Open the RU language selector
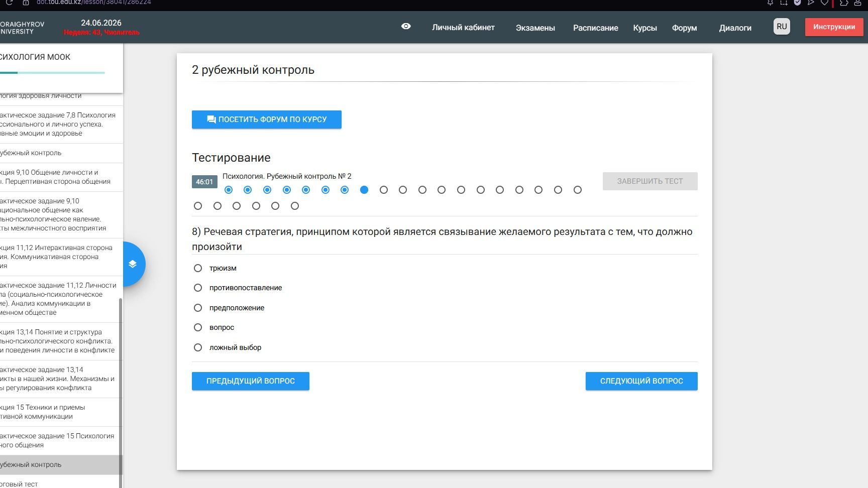 pos(782,27)
